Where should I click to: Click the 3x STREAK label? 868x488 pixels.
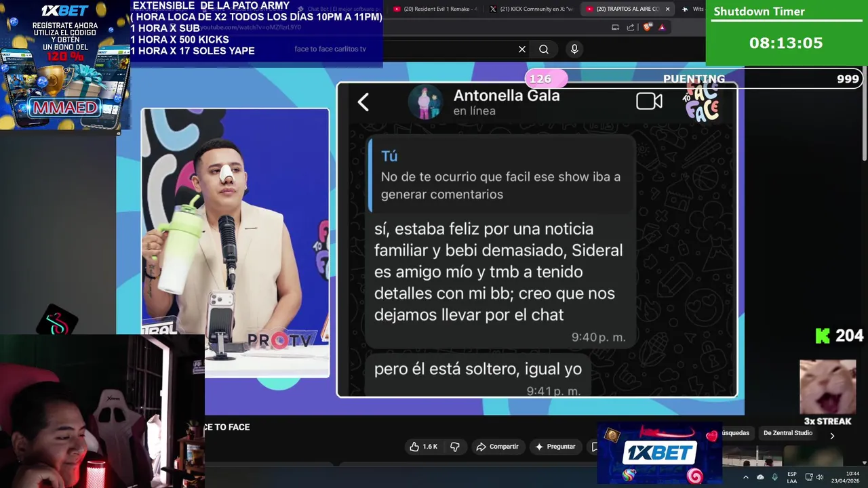click(x=827, y=422)
